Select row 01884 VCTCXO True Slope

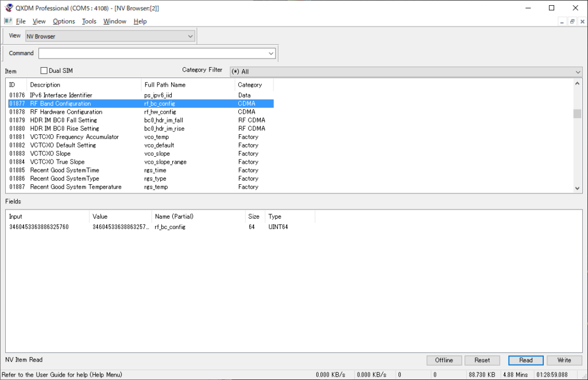(x=141, y=162)
